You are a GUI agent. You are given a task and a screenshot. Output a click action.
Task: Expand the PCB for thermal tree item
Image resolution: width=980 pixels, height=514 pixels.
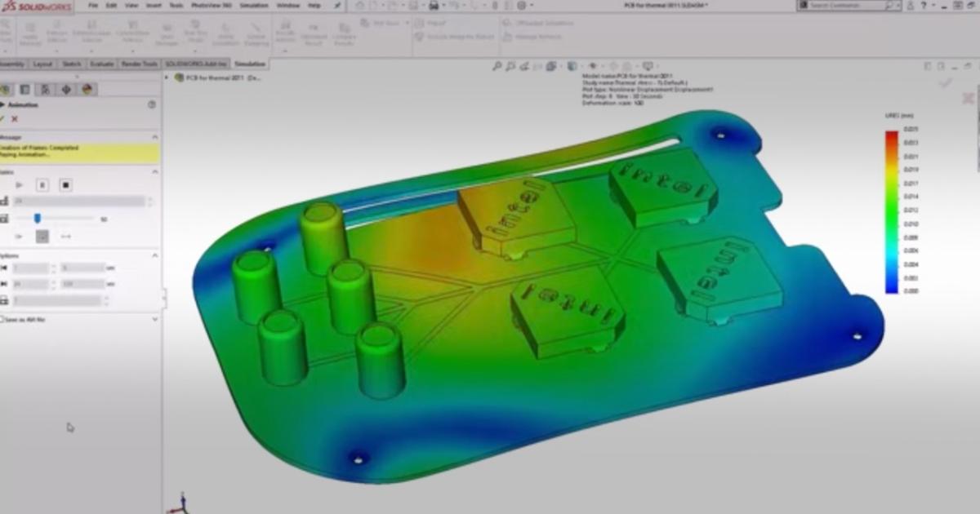167,78
